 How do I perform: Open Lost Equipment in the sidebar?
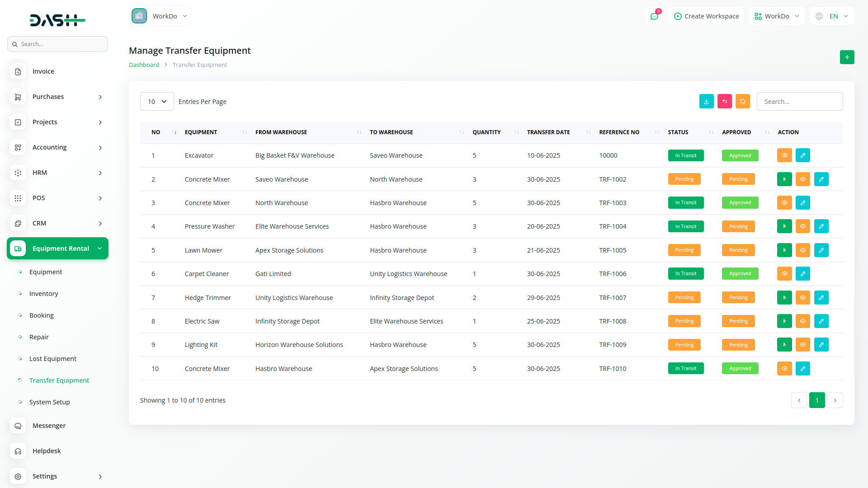53,359
